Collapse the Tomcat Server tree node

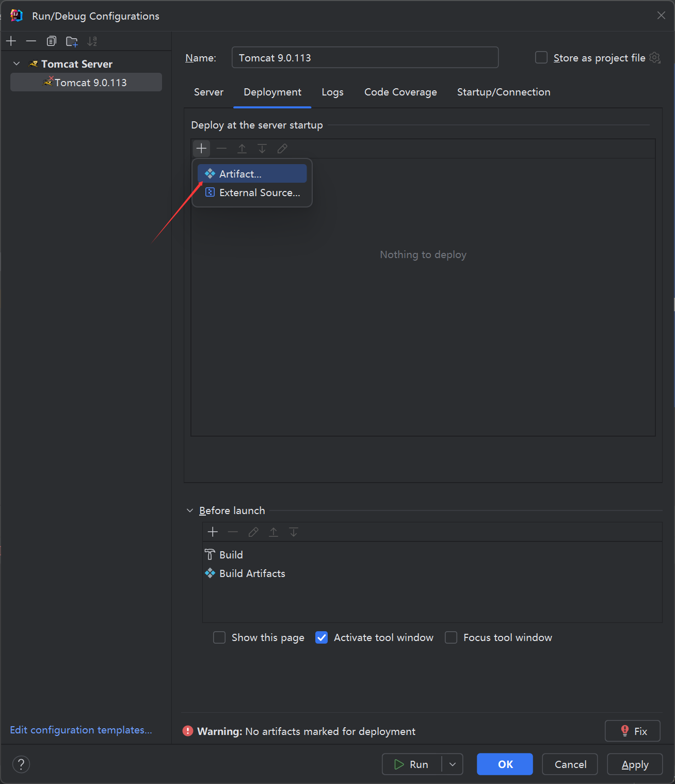click(17, 63)
